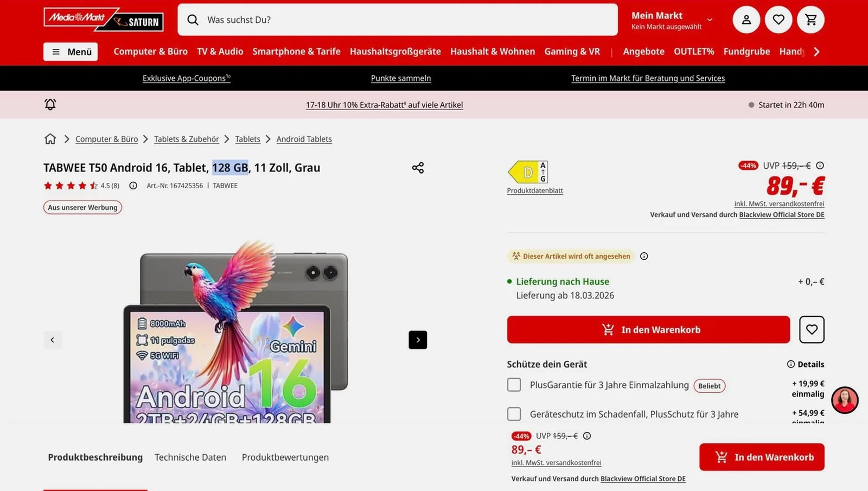This screenshot has height=491, width=868.
Task: Add product to wishlist with heart button
Action: tap(812, 329)
